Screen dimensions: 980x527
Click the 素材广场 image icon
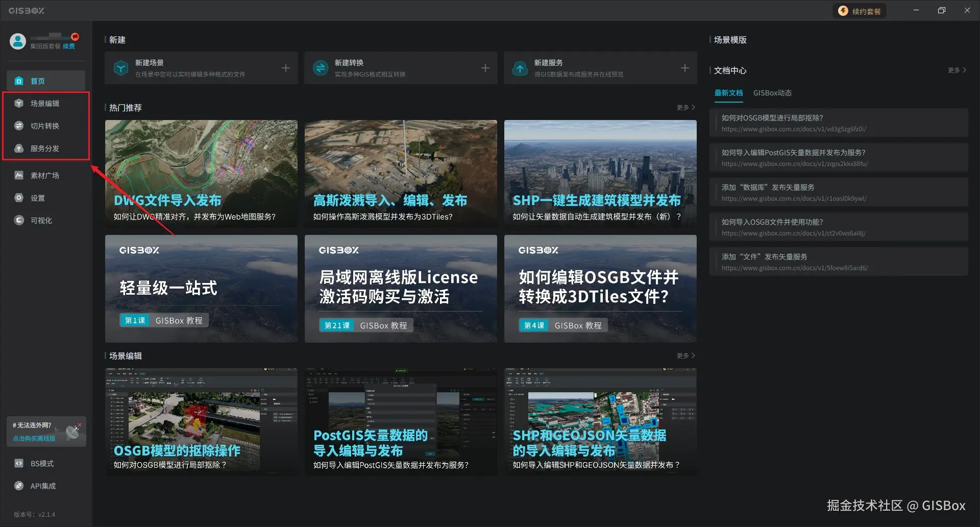point(19,175)
